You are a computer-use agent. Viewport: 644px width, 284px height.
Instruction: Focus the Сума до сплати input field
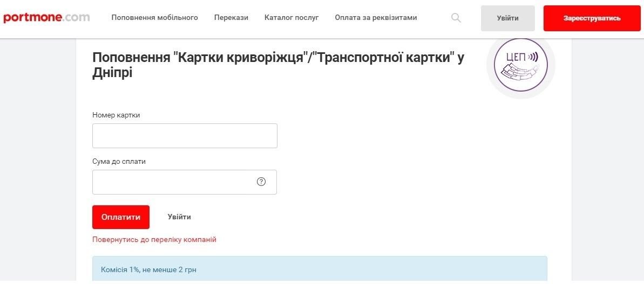(x=185, y=182)
